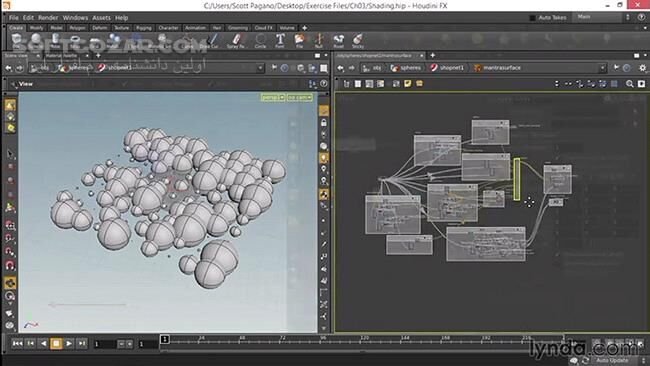Jump to last frame

82,344
